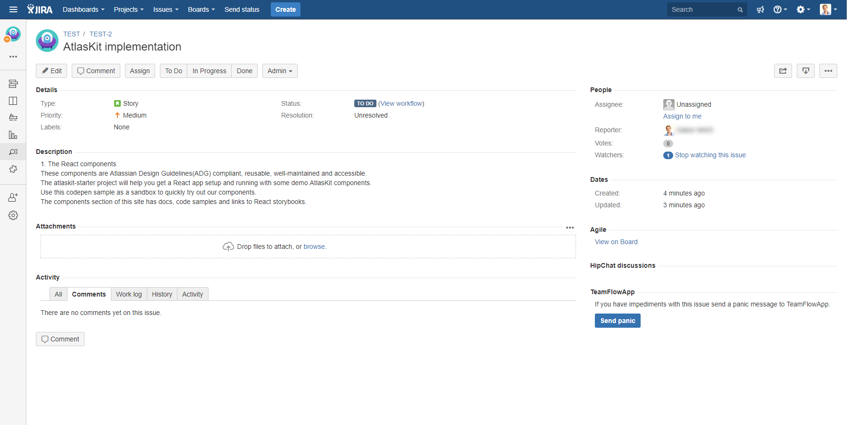Toggle the hamburger sidebar menu
868x425 pixels.
13,9
